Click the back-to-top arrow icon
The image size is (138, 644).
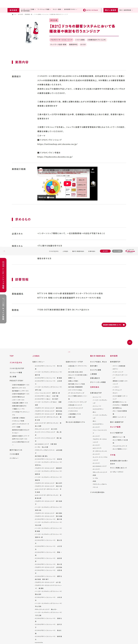[x=130, y=342]
